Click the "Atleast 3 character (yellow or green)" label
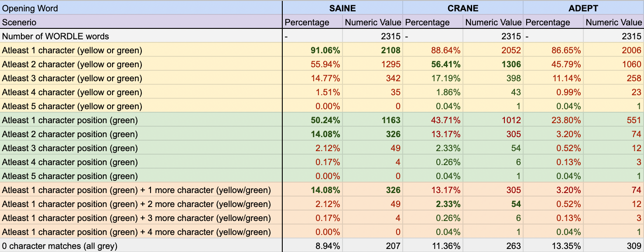 pyautogui.click(x=72, y=78)
